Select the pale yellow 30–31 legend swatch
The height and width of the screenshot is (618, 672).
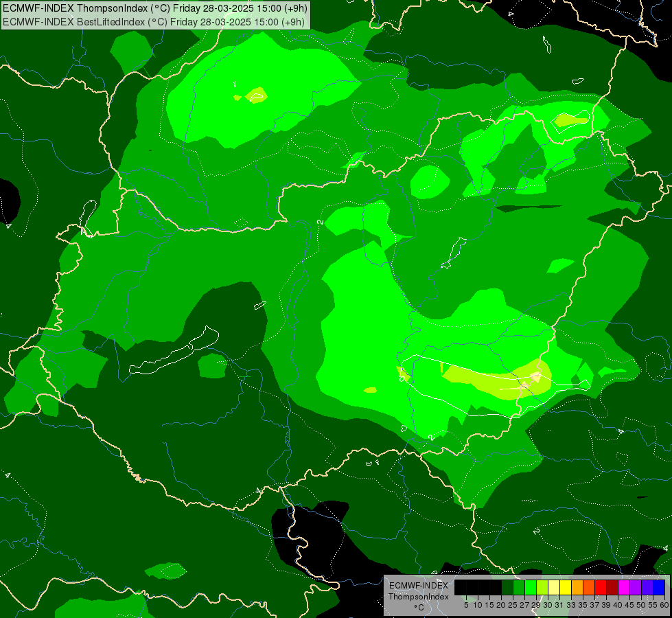pyautogui.click(x=554, y=587)
